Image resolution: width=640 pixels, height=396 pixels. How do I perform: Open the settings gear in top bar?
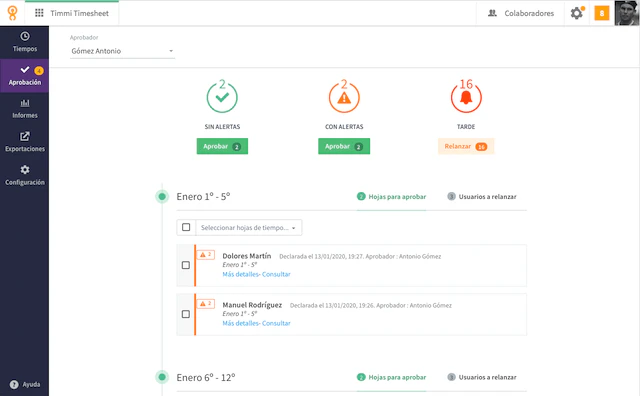tap(576, 13)
